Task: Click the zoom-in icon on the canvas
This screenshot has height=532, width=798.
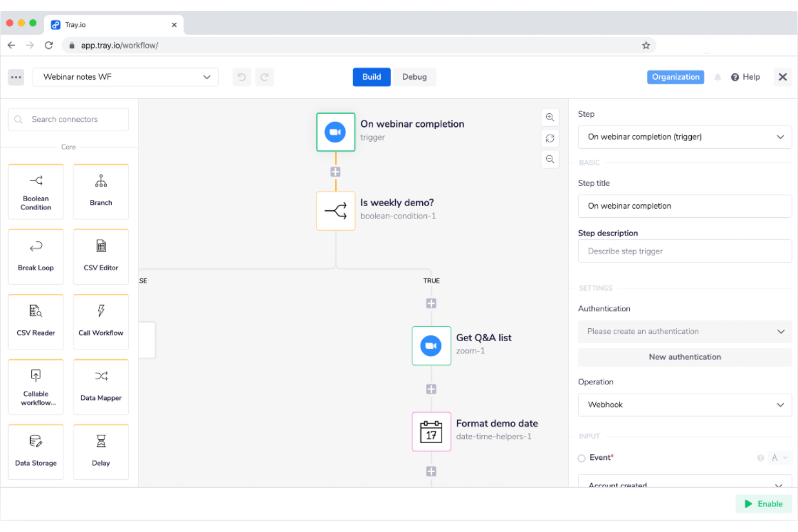Action: (550, 117)
